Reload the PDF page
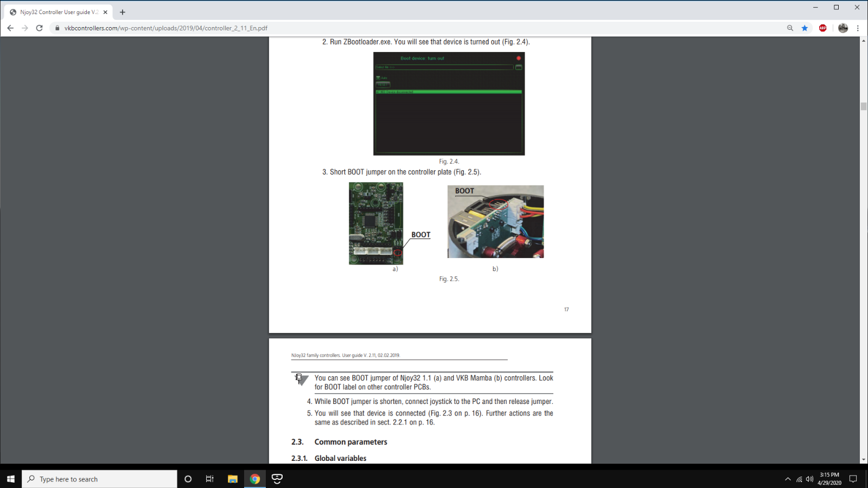This screenshot has height=488, width=868. click(40, 28)
